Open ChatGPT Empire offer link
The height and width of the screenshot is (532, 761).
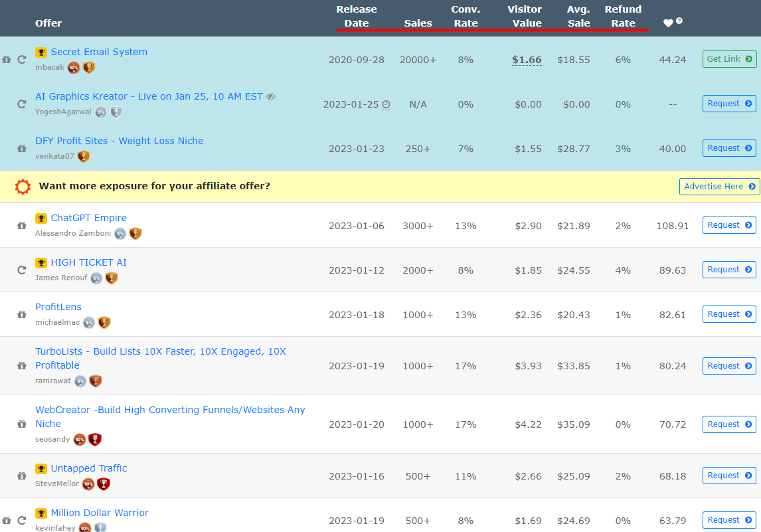(x=89, y=218)
